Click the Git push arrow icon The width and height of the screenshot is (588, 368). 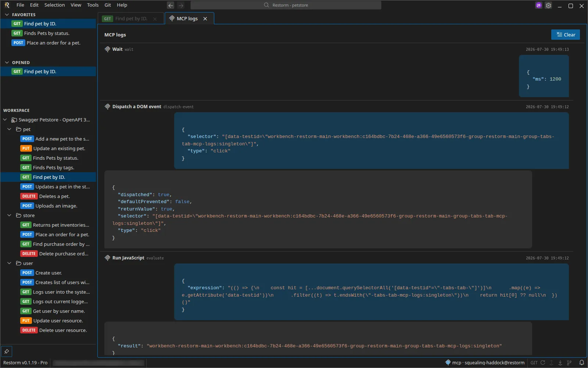coord(551,362)
